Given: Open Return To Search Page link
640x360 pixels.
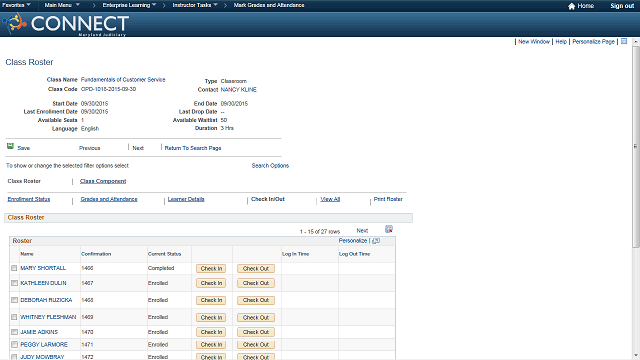Looking at the screenshot, I should 193,148.
